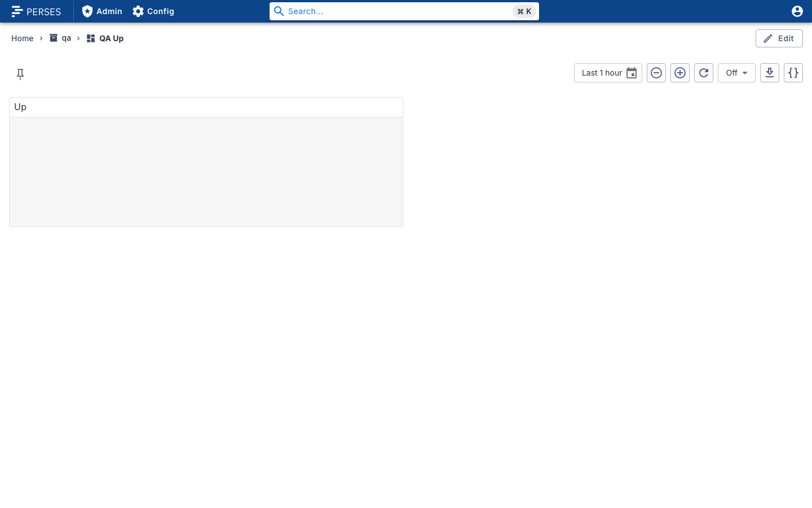Open the Last 1 hour time range picker
812x508 pixels.
pos(608,73)
